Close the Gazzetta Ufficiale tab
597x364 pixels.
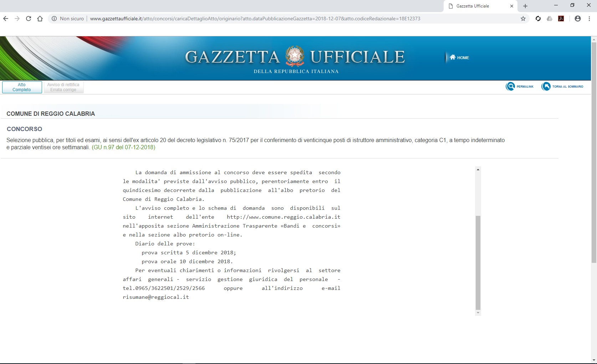point(512,6)
